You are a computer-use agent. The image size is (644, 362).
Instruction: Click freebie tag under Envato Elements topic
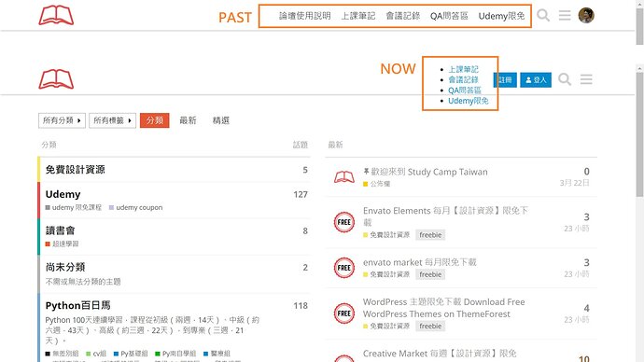point(430,235)
